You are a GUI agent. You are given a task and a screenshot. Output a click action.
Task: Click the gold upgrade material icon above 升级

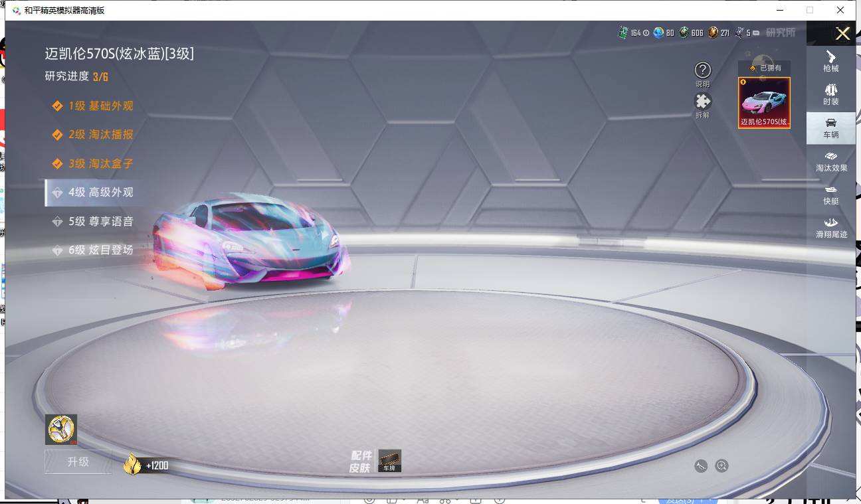61,430
